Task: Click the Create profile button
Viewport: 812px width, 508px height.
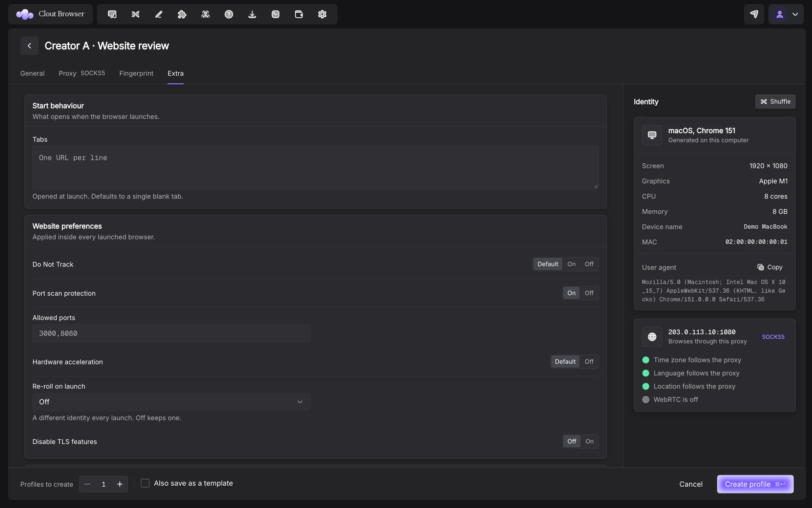Action: 755,484
